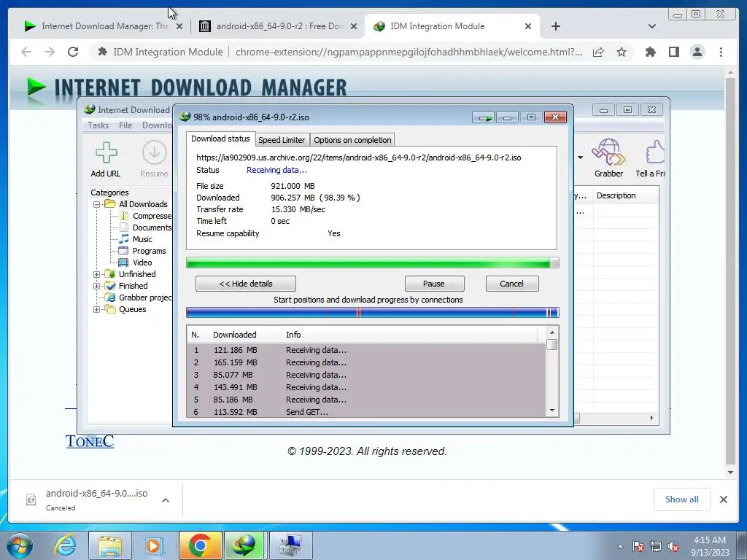
Task: Open options for the android-x86 iso download chip
Action: click(x=166, y=500)
